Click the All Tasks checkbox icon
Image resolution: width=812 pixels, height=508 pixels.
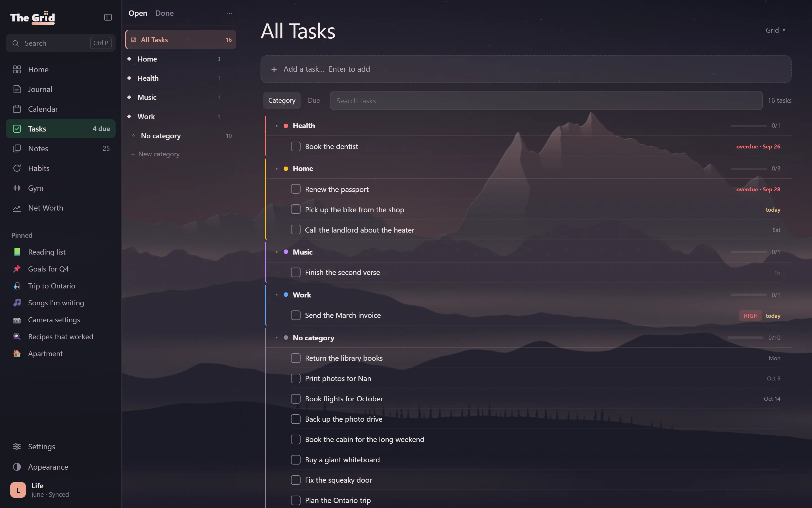point(134,40)
